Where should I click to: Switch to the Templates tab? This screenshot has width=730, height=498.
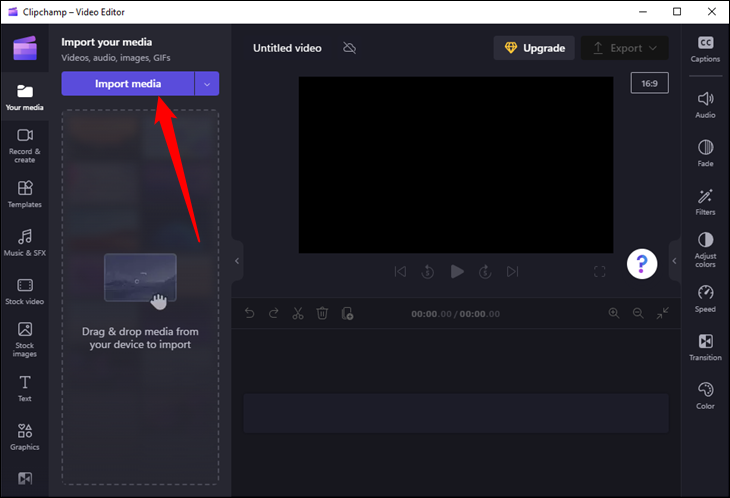coord(25,192)
